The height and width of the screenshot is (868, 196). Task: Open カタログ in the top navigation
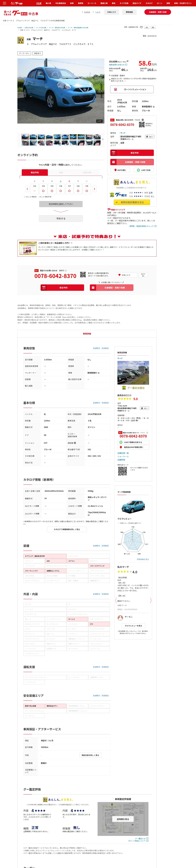[149, 3]
